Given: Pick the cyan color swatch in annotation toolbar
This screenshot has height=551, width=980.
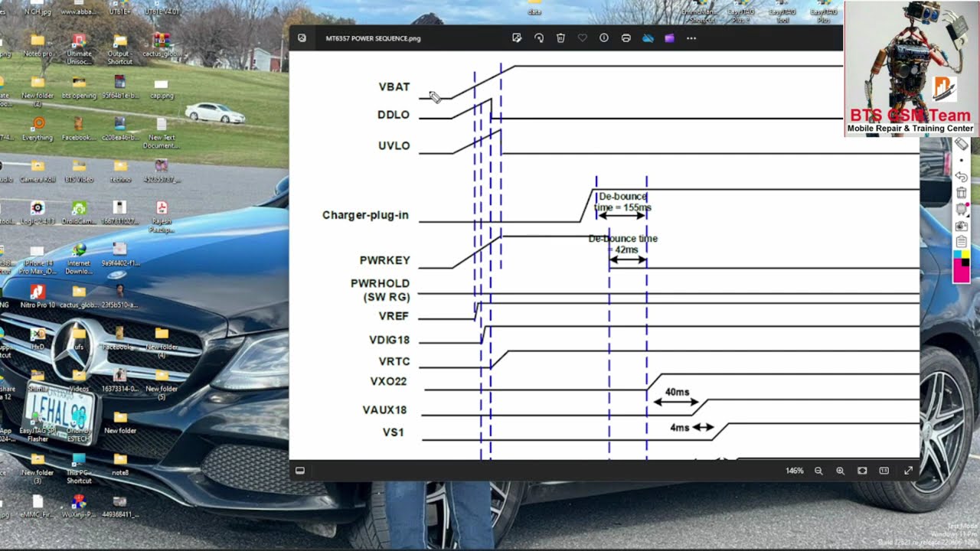Looking at the screenshot, I should (x=957, y=255).
